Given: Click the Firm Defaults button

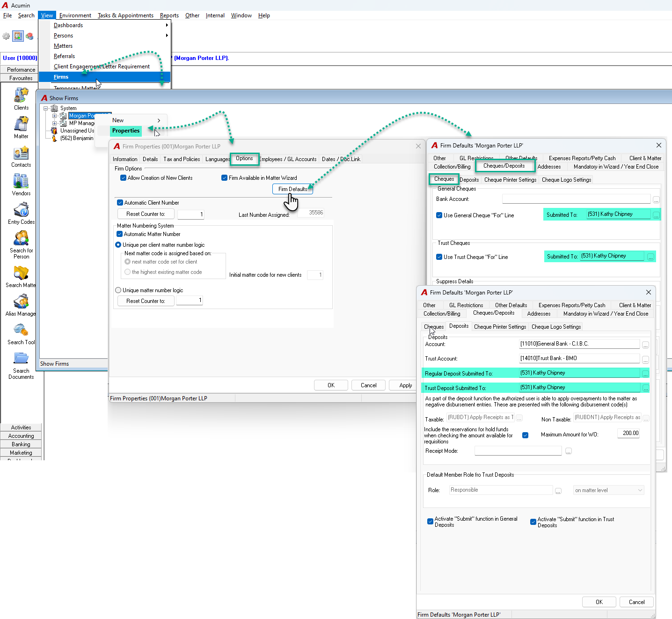Looking at the screenshot, I should pyautogui.click(x=293, y=189).
